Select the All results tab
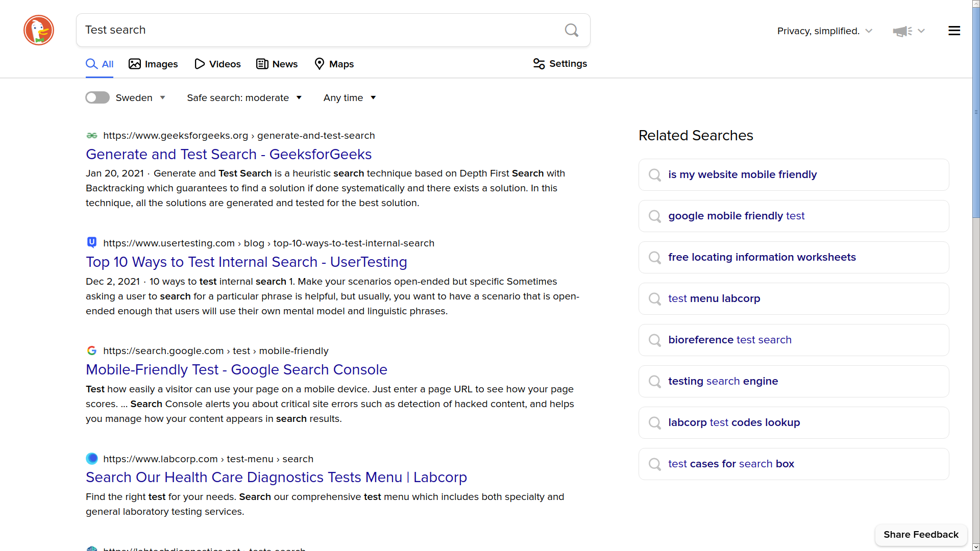Viewport: 980px width, 551px height. click(100, 64)
